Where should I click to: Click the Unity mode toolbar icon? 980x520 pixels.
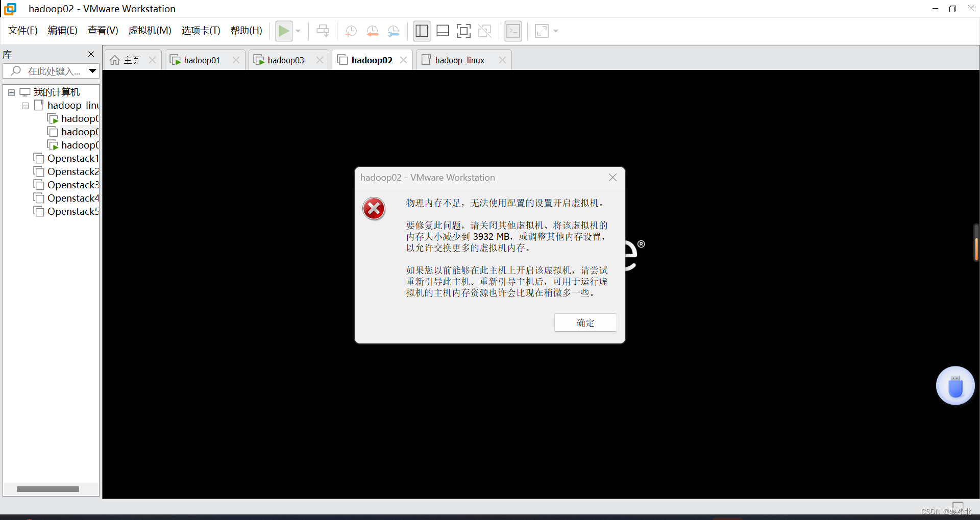[x=484, y=31]
